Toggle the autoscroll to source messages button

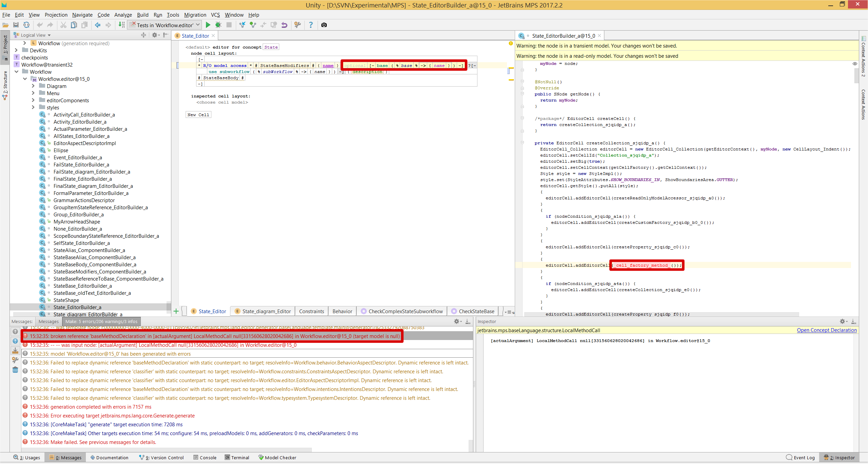(15, 351)
